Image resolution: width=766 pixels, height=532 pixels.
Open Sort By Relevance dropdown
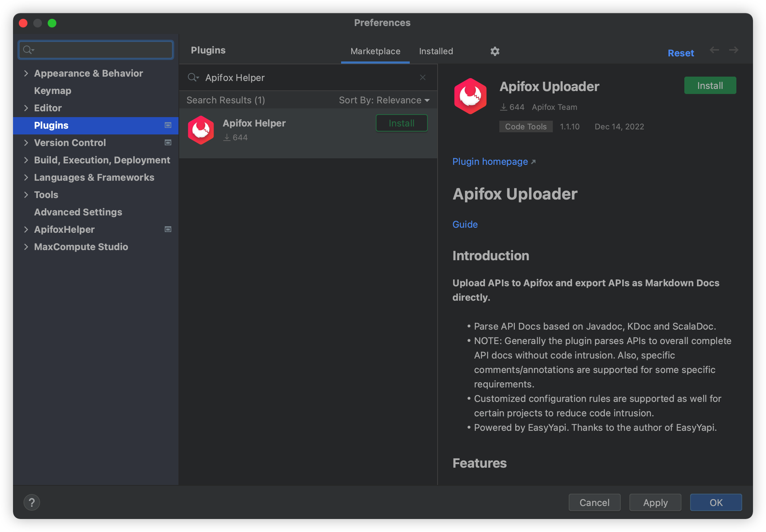[x=384, y=100]
